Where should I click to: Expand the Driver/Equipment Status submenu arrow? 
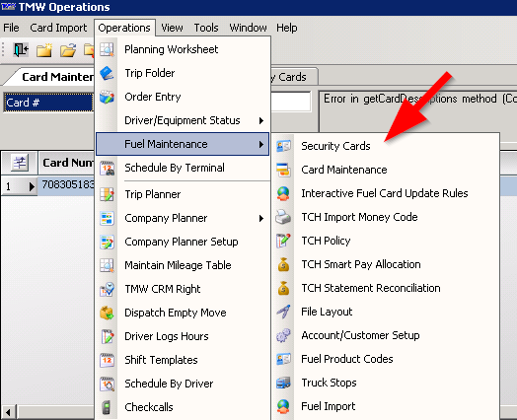(261, 121)
